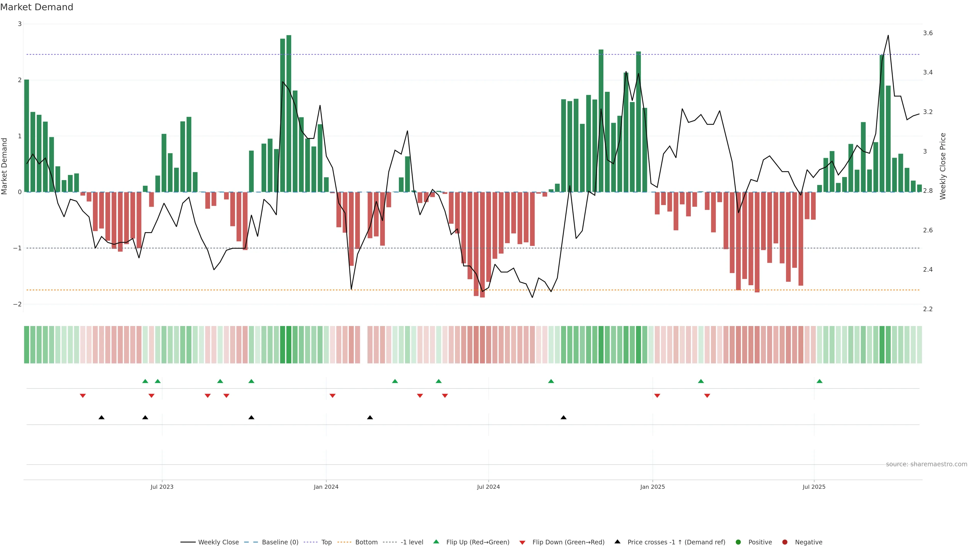
Task: Click the dark red Negative legend dot
Action: point(785,542)
